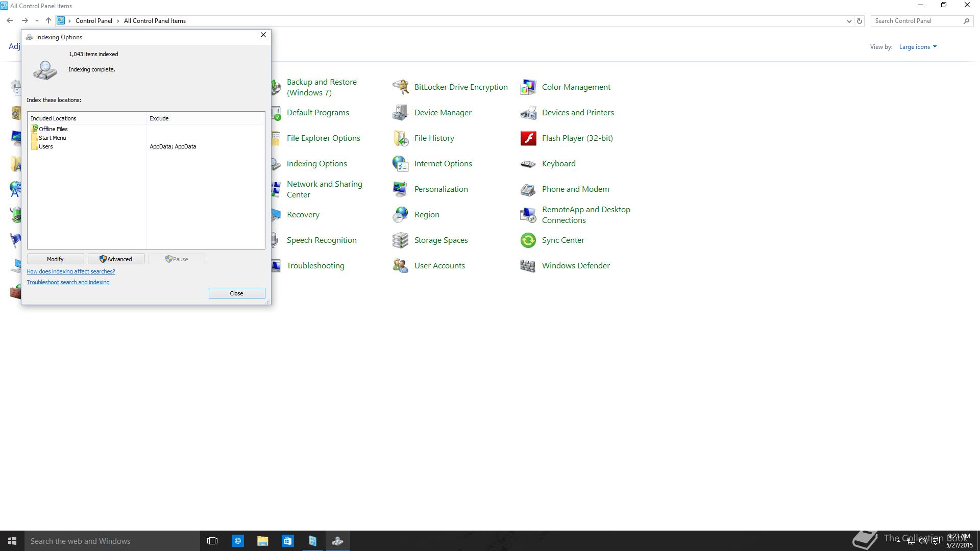Open Windows Defender icon

click(x=528, y=266)
